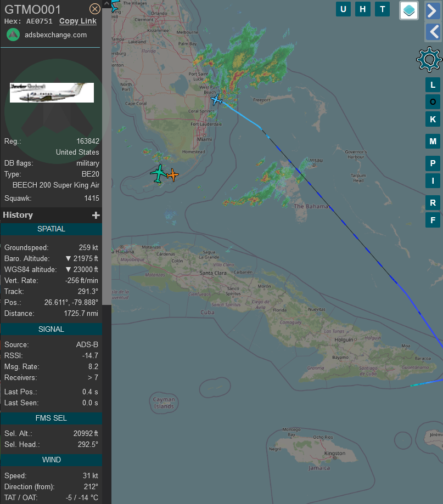Click the military DB flag value

click(88, 163)
